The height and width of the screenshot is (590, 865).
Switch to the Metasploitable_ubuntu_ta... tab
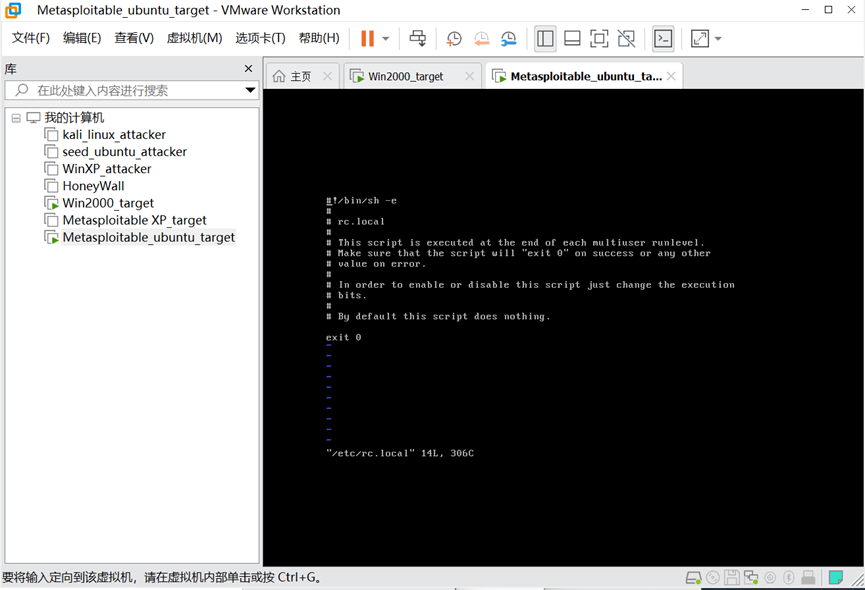point(586,77)
